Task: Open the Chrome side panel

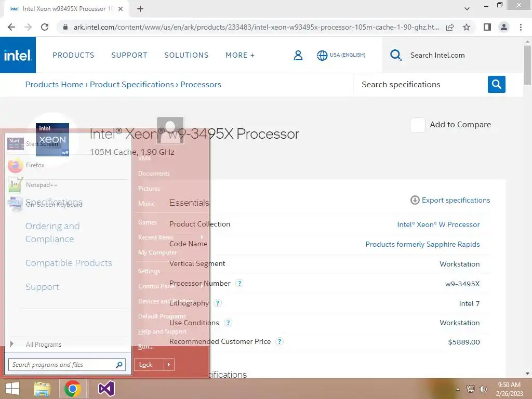Action: point(487,27)
